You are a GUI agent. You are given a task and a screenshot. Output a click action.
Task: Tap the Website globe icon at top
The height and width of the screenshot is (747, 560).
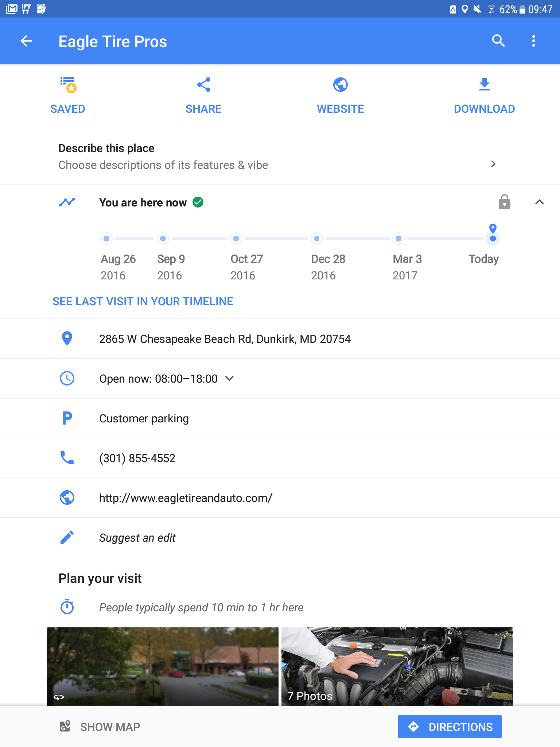(341, 85)
